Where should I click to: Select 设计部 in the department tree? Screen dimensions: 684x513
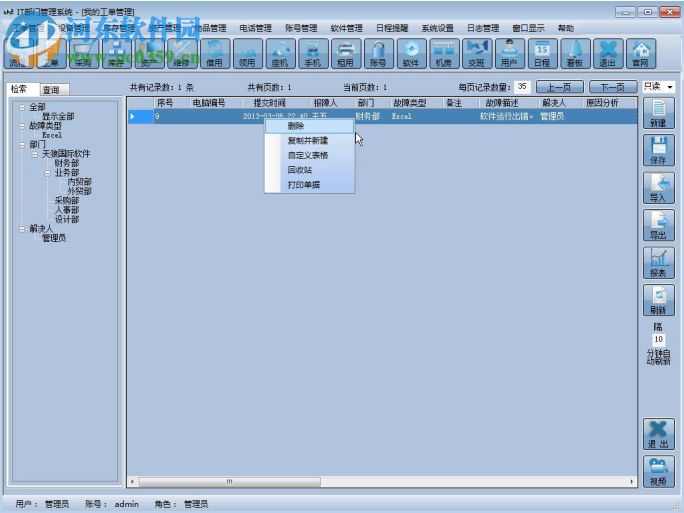click(67, 219)
